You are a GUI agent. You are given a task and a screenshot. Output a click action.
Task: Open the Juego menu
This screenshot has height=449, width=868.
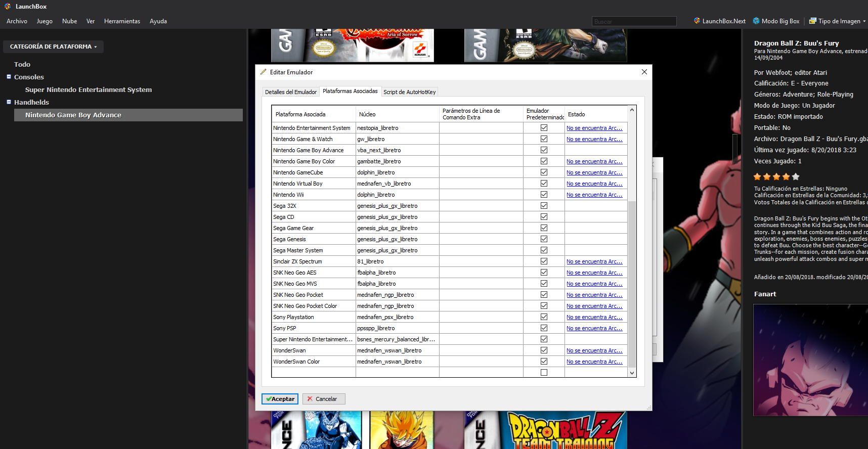45,21
